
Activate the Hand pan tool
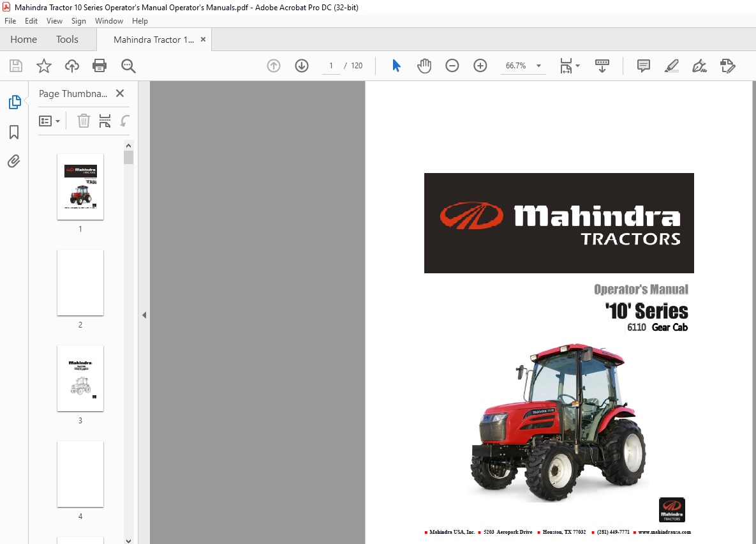[424, 66]
